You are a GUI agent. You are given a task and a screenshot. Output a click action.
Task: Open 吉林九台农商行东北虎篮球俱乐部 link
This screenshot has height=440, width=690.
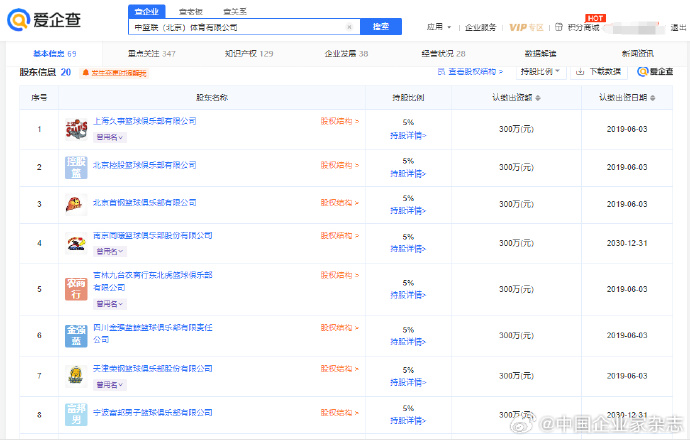[x=152, y=281]
